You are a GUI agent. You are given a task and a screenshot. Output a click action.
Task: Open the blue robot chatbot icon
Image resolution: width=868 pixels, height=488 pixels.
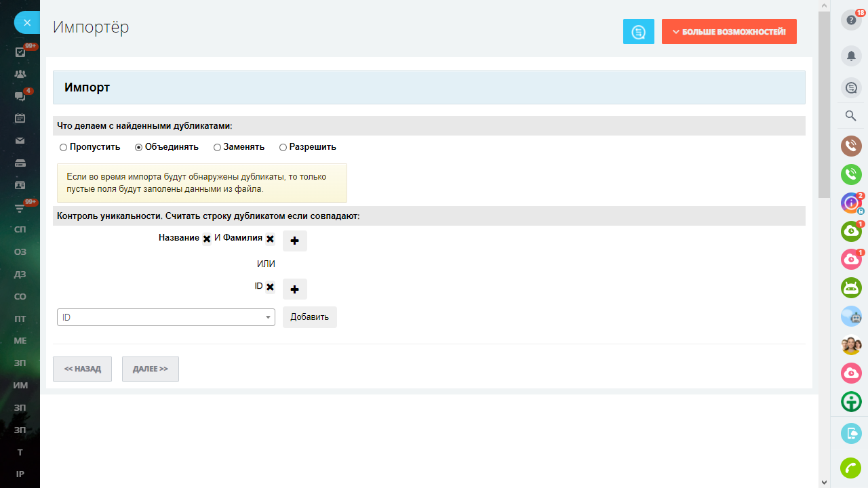click(x=851, y=317)
